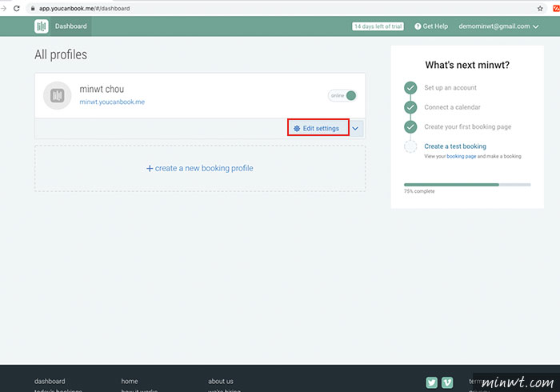Click the browser forward arrow
Viewport: 560px width, 392px height.
[3, 8]
